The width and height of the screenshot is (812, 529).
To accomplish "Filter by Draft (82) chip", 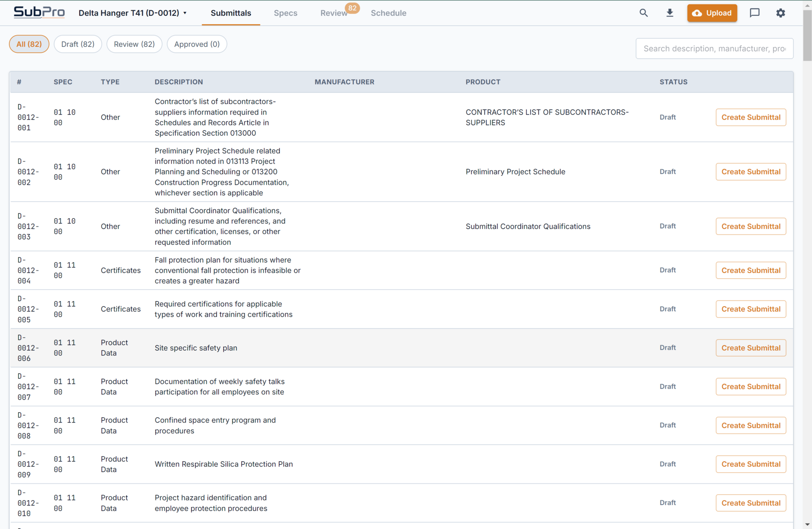I will (78, 44).
